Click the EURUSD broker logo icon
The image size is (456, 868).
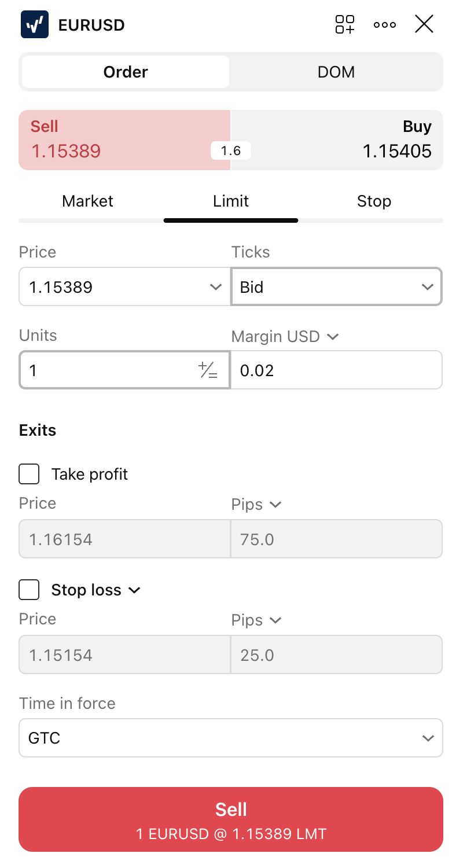tap(35, 25)
